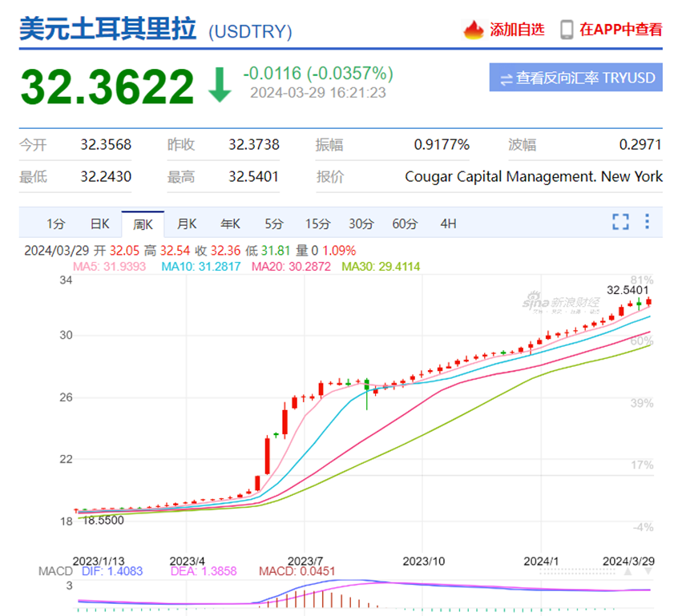View the reverse rate TRYUSD
Image resolution: width=678 pixels, height=616 pixels.
[575, 78]
